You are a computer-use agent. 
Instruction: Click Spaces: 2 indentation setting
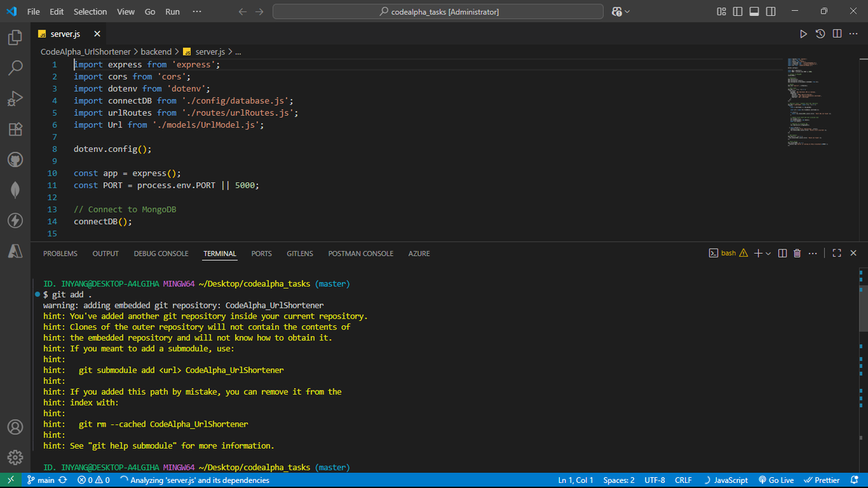(619, 480)
